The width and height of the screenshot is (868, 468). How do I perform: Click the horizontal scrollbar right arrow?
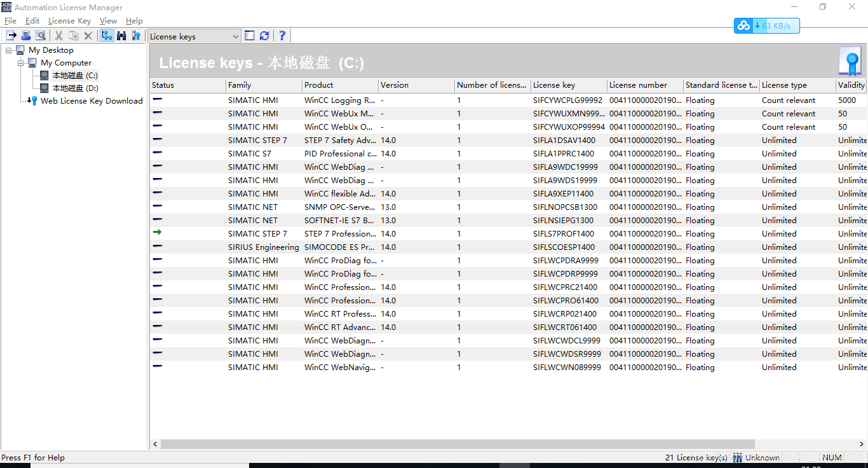pyautogui.click(x=862, y=444)
